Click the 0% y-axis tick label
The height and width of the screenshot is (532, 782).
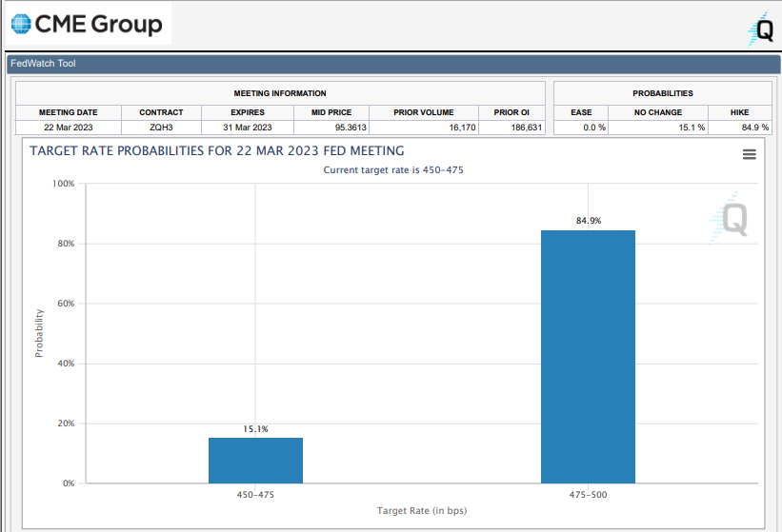coord(69,483)
